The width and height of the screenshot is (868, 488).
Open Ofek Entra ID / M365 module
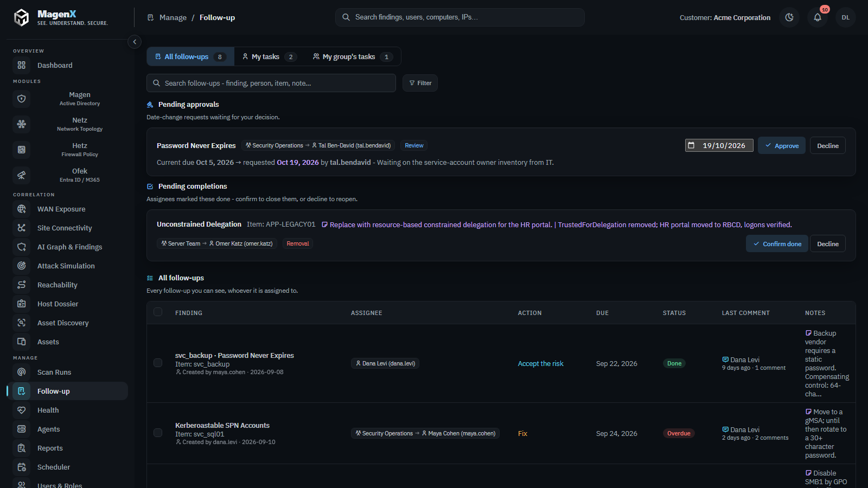pyautogui.click(x=67, y=175)
